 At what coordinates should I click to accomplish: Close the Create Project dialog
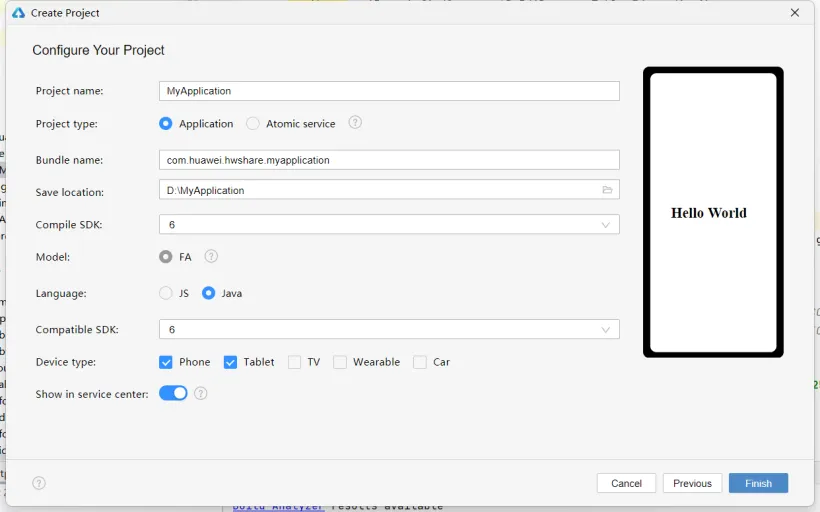coord(795,13)
